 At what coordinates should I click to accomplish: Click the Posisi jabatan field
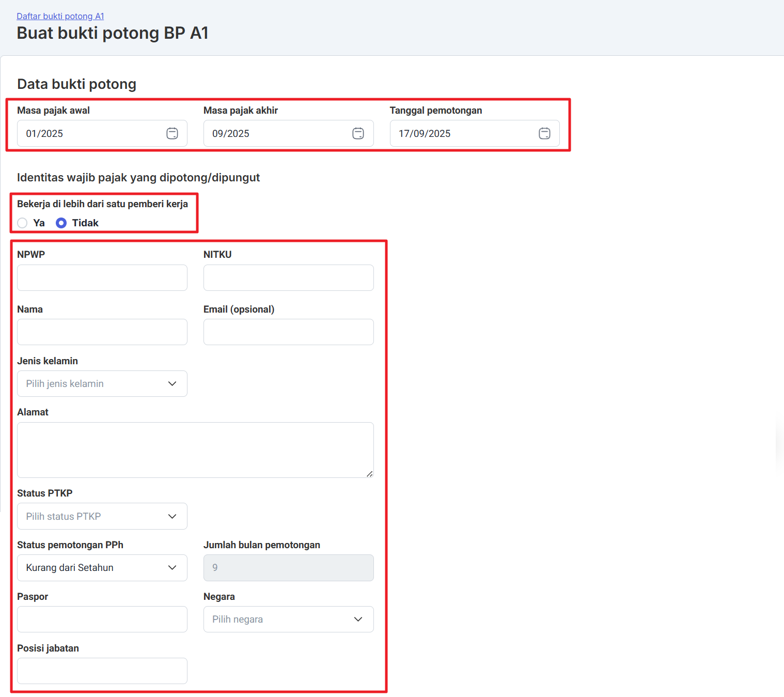click(x=102, y=671)
